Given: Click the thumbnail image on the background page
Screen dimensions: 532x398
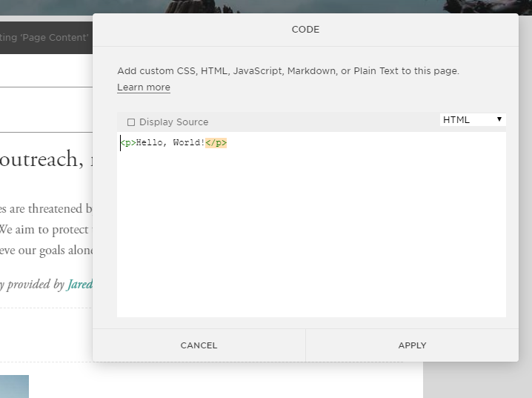Looking at the screenshot, I should 14,386.
